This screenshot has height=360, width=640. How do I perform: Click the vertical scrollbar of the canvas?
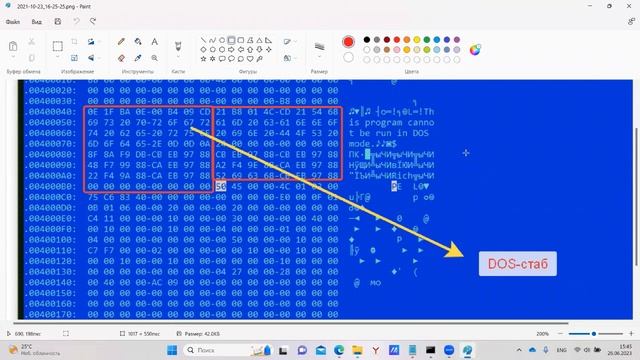coord(637,196)
